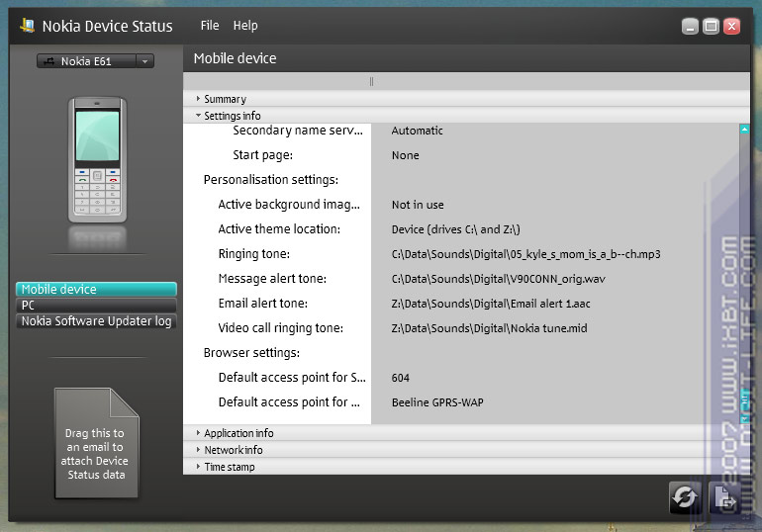
Task: Click the Email alert 1.aac path value
Action: (x=491, y=304)
